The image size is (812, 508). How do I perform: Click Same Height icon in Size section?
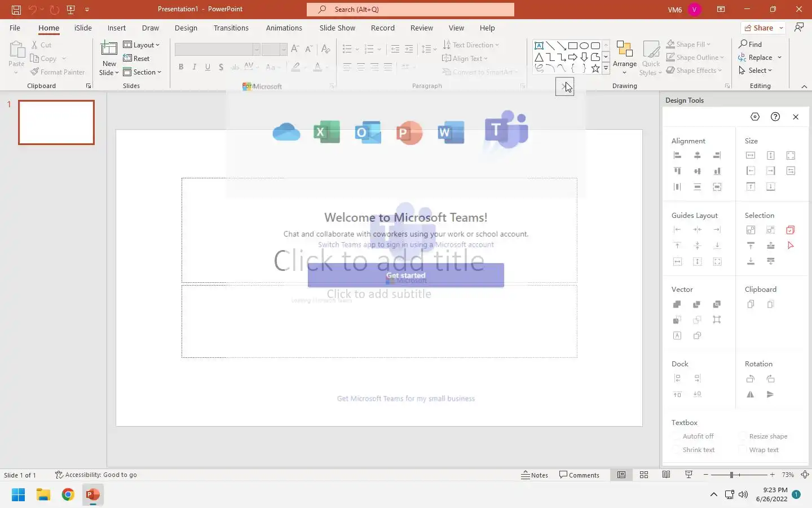771,156
